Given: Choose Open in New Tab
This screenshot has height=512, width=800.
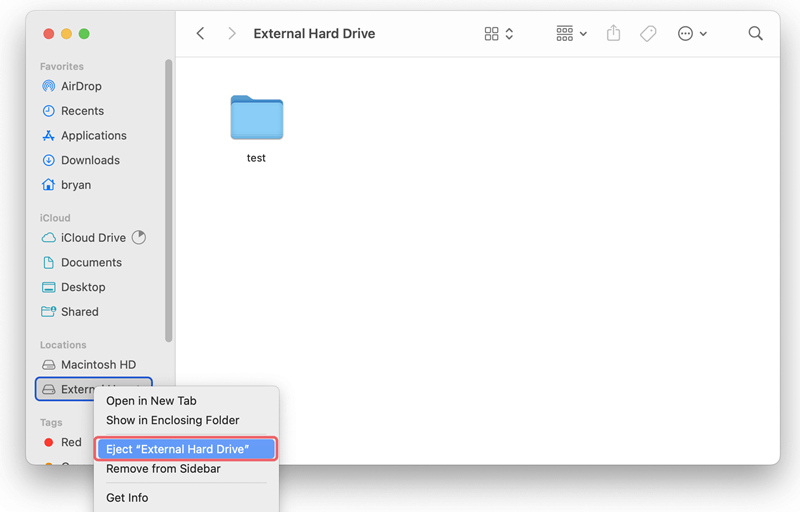Looking at the screenshot, I should (x=151, y=401).
